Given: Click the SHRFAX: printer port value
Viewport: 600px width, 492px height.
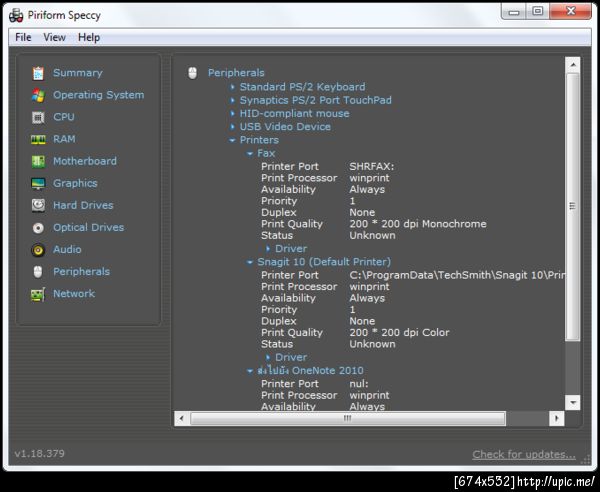Looking at the screenshot, I should point(372,166).
